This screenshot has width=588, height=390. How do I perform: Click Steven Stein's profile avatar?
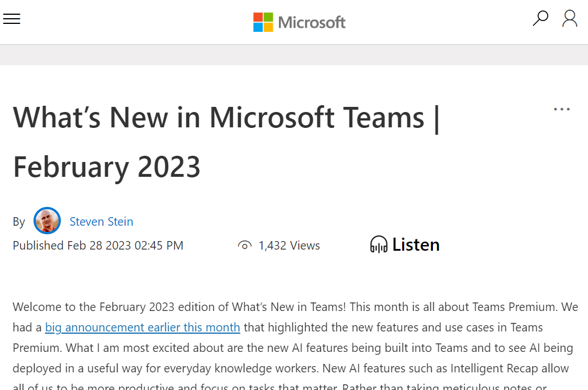(x=47, y=221)
